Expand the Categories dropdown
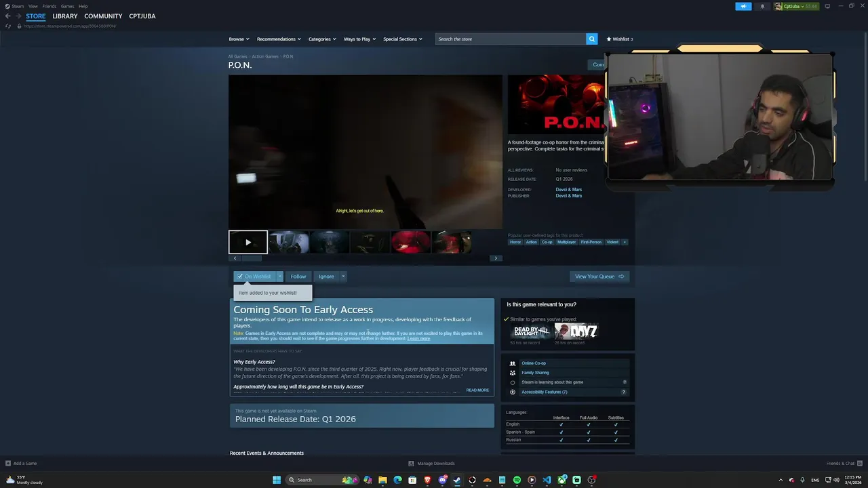 coord(322,39)
